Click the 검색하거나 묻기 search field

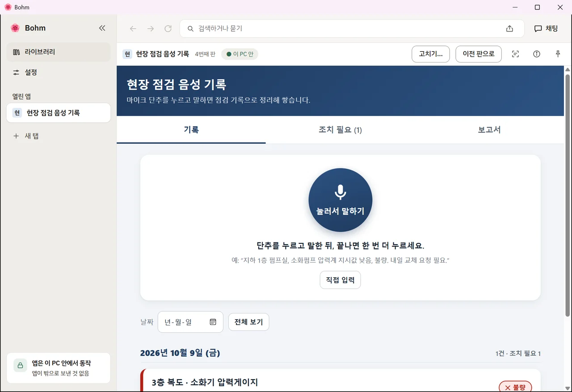click(352, 29)
